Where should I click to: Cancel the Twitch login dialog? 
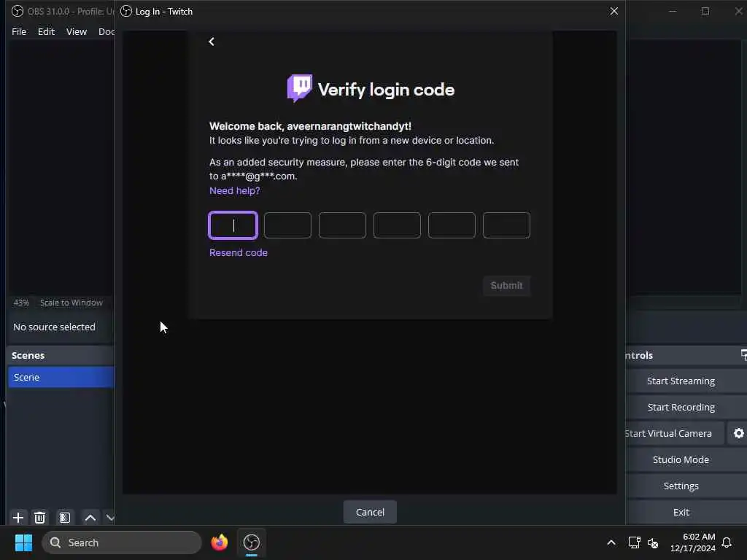[x=370, y=512]
